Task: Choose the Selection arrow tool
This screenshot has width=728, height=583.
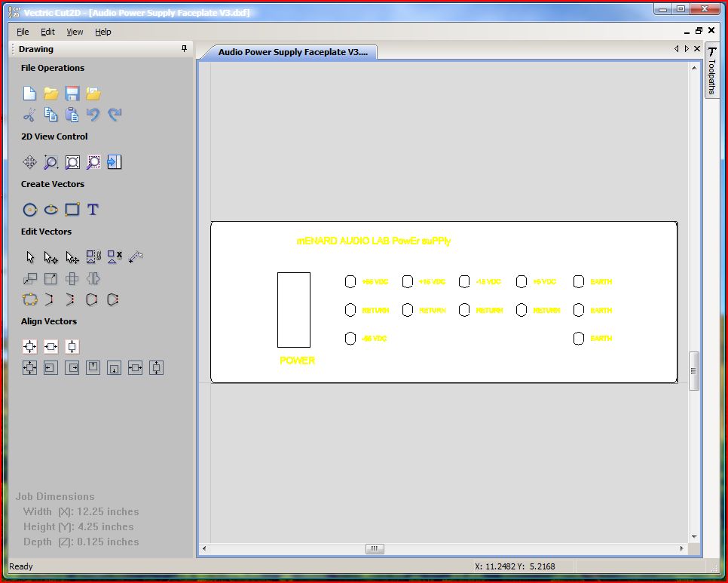Action: pos(29,257)
